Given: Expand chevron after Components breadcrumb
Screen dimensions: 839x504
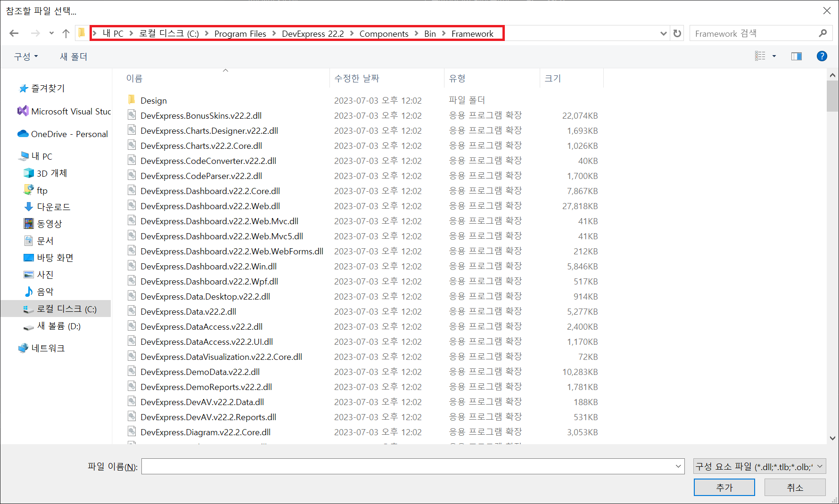Looking at the screenshot, I should [416, 33].
